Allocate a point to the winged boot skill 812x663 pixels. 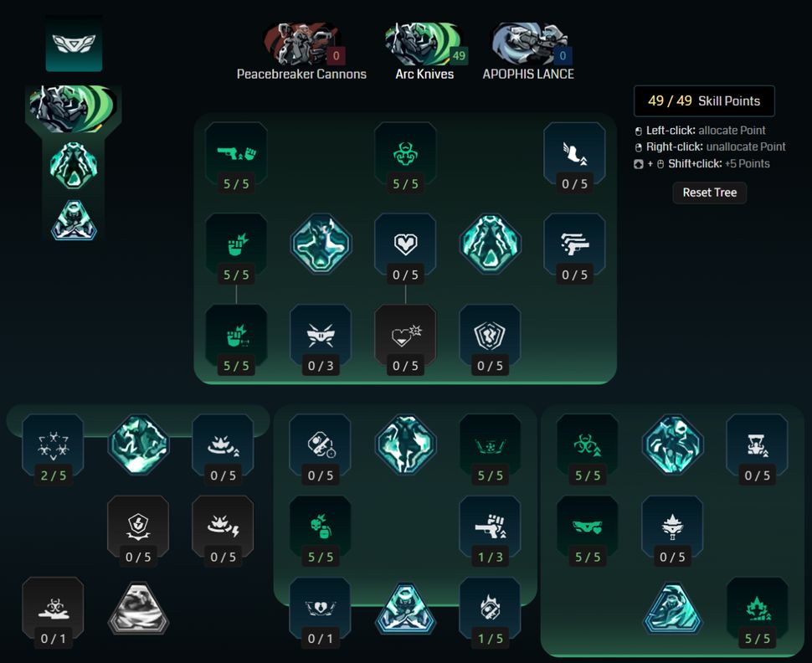pyautogui.click(x=574, y=154)
